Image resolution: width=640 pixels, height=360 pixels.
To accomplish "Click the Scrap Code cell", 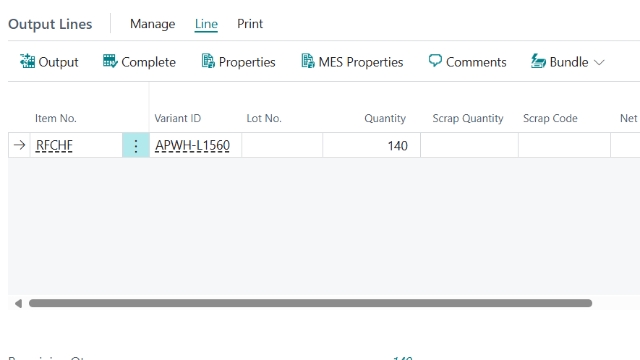I will pyautogui.click(x=564, y=145).
